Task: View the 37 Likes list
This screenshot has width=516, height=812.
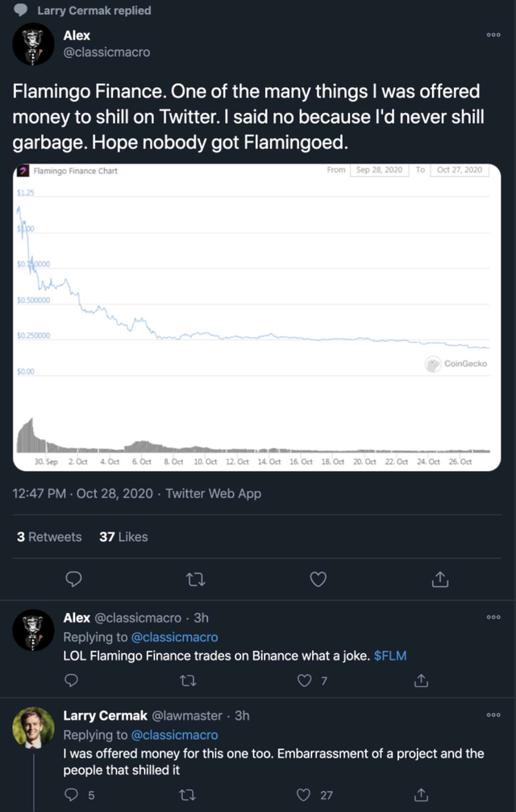Action: (x=123, y=536)
